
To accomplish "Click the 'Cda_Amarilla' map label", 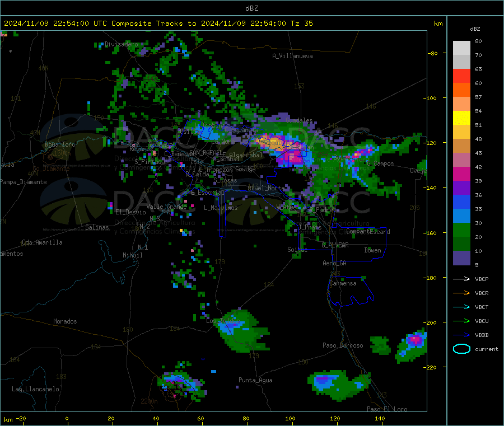I will 42,242.
